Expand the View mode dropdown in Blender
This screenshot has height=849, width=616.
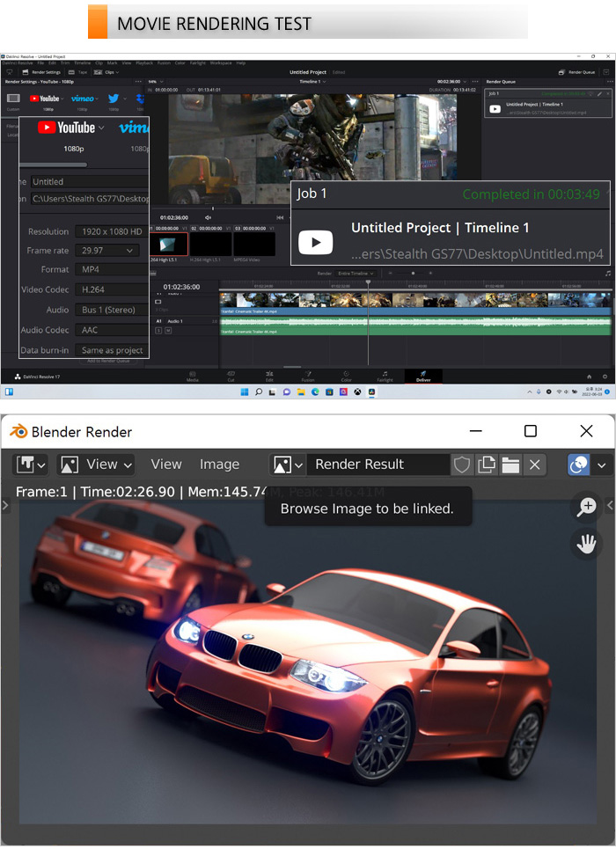tap(96, 465)
